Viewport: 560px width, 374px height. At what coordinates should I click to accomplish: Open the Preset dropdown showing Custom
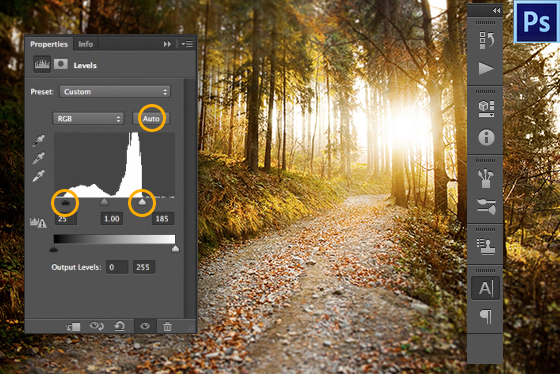point(115,92)
